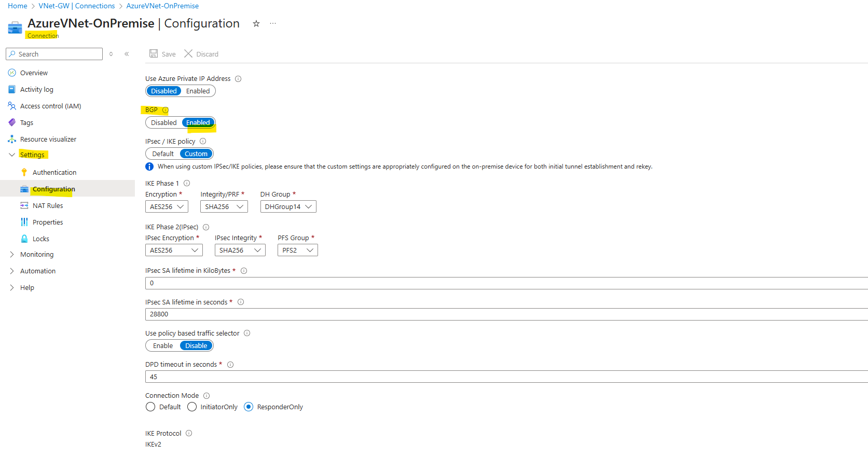This screenshot has height=458, width=868.
Task: Open IPsec Encryption AES256 dropdown
Action: [174, 250]
